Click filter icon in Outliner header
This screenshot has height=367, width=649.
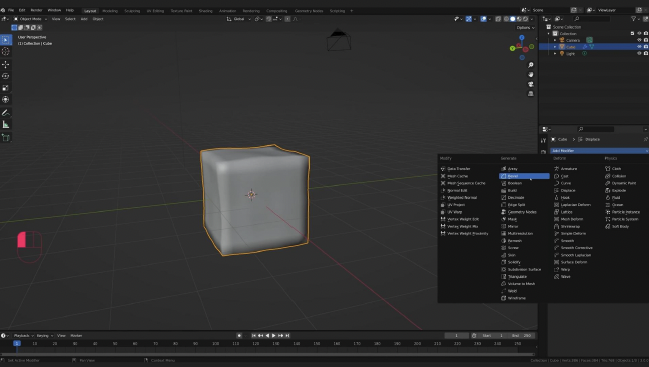633,19
